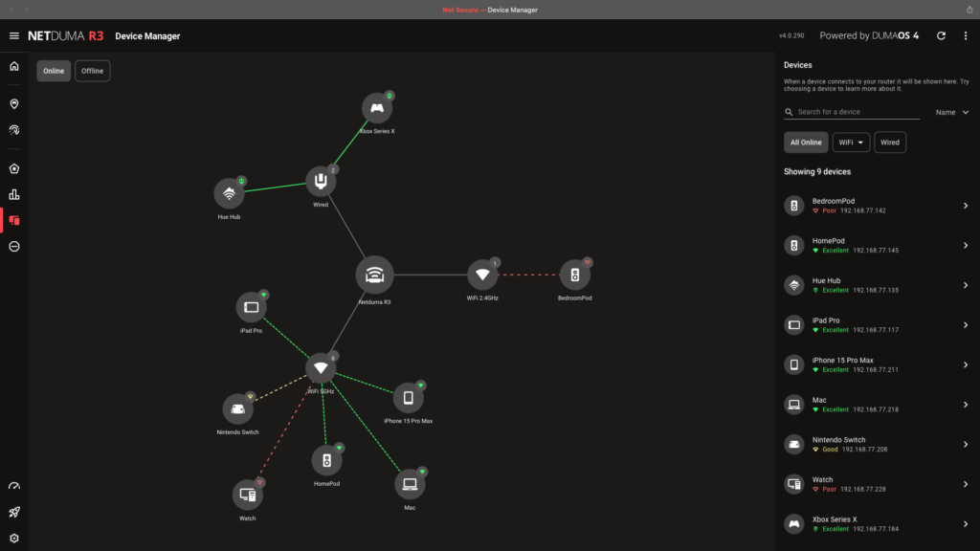Open HomePod in the device list
The image size is (980, 551).
877,246
